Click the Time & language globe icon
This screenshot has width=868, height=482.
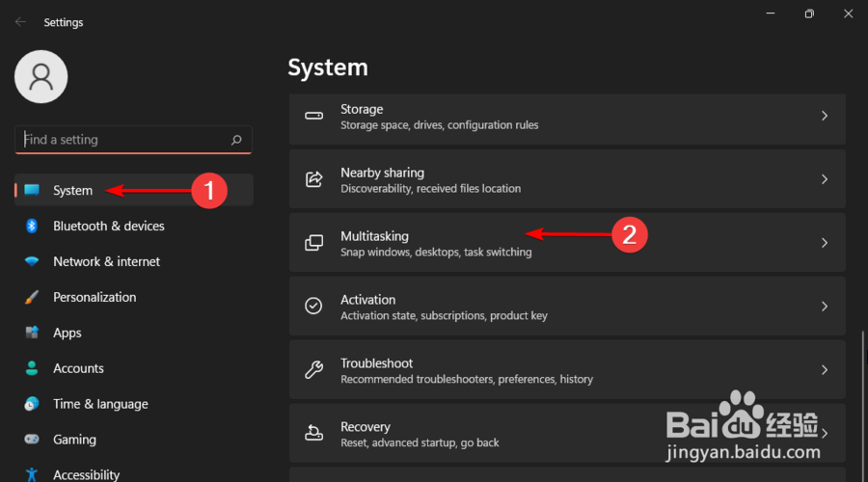[x=32, y=404]
